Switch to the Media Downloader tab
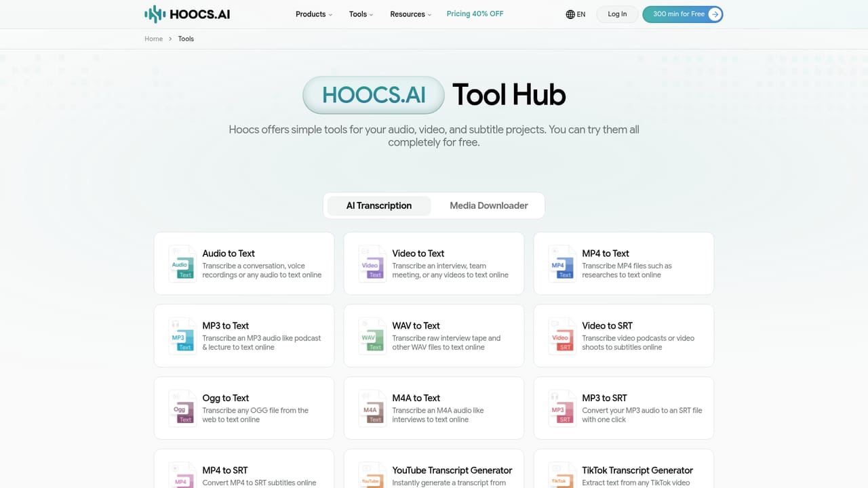Image resolution: width=868 pixels, height=488 pixels. (x=489, y=205)
